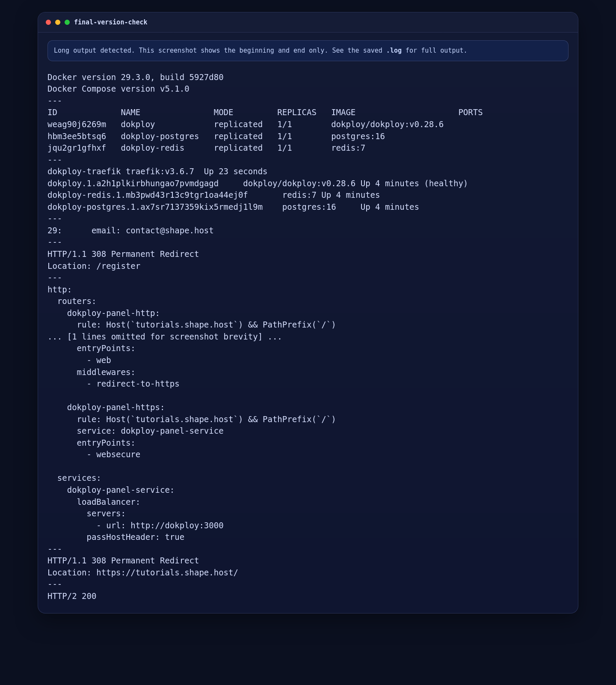Image resolution: width=616 pixels, height=685 pixels.
Task: Click the green maximize dot
Action: pyautogui.click(x=67, y=22)
